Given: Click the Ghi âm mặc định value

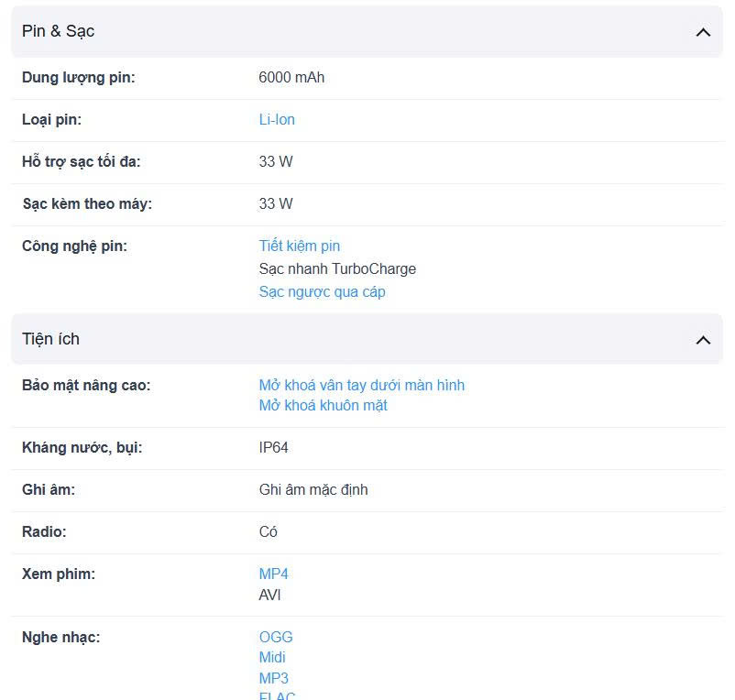Looking at the screenshot, I should coord(313,489).
